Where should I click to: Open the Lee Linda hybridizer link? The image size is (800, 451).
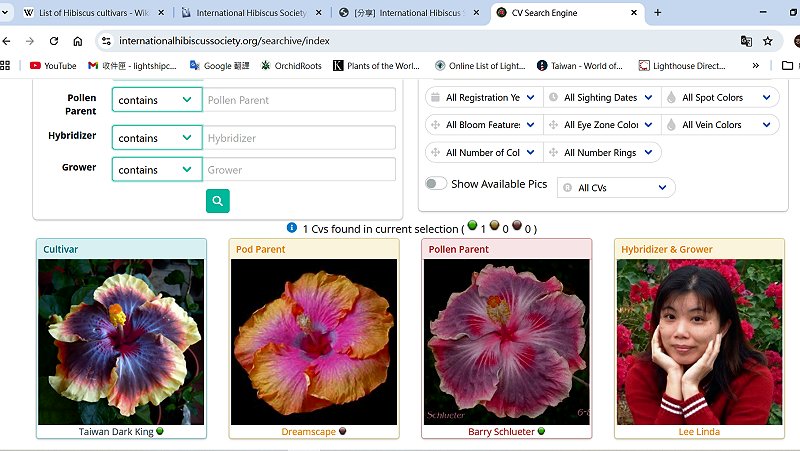698,432
